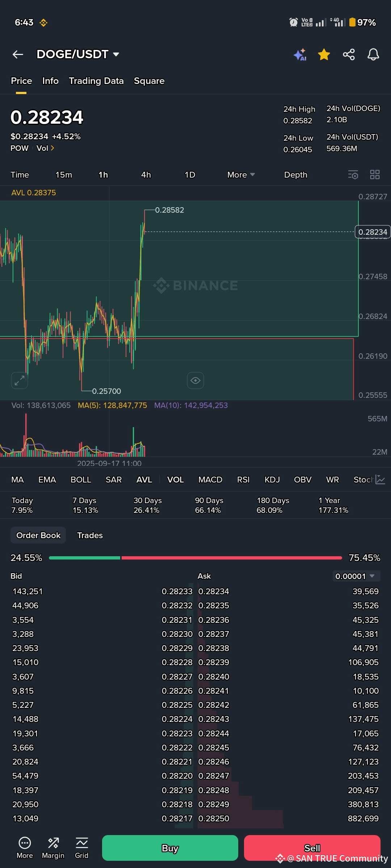Image resolution: width=391 pixels, height=868 pixels.
Task: Open the AI assistant sparkle icon
Action: [300, 55]
